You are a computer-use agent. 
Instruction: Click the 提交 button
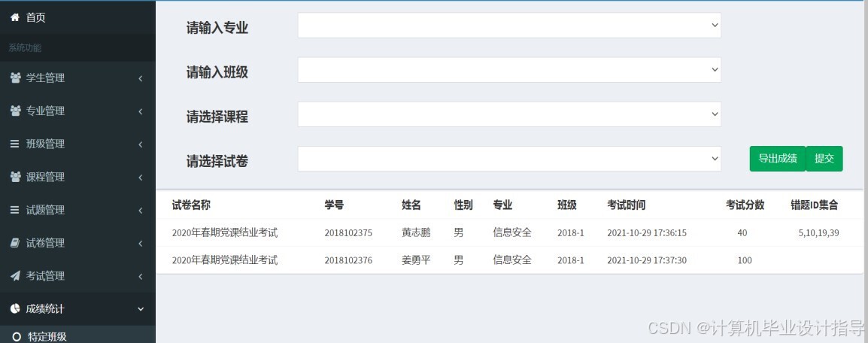pos(824,159)
